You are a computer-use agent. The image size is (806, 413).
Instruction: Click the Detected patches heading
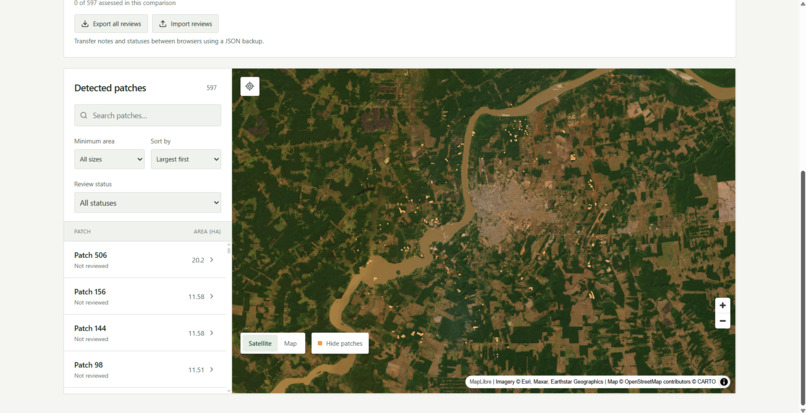pyautogui.click(x=110, y=88)
